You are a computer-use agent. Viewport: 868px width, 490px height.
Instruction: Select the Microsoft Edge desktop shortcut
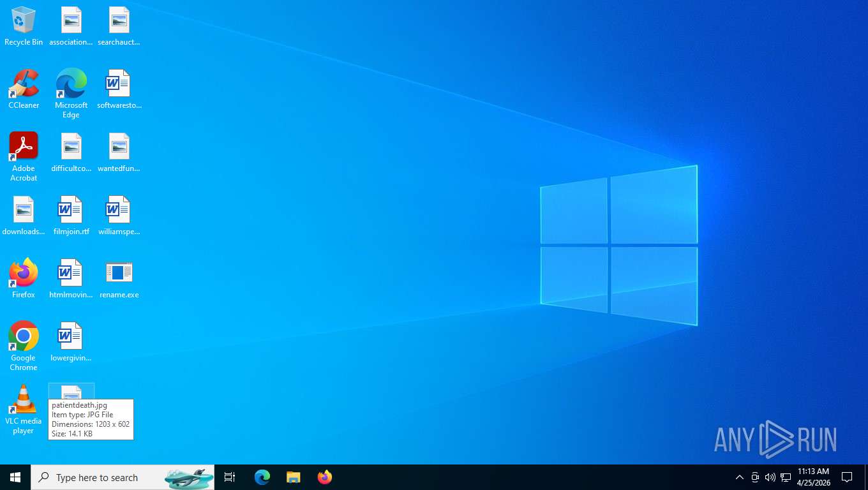pyautogui.click(x=71, y=94)
